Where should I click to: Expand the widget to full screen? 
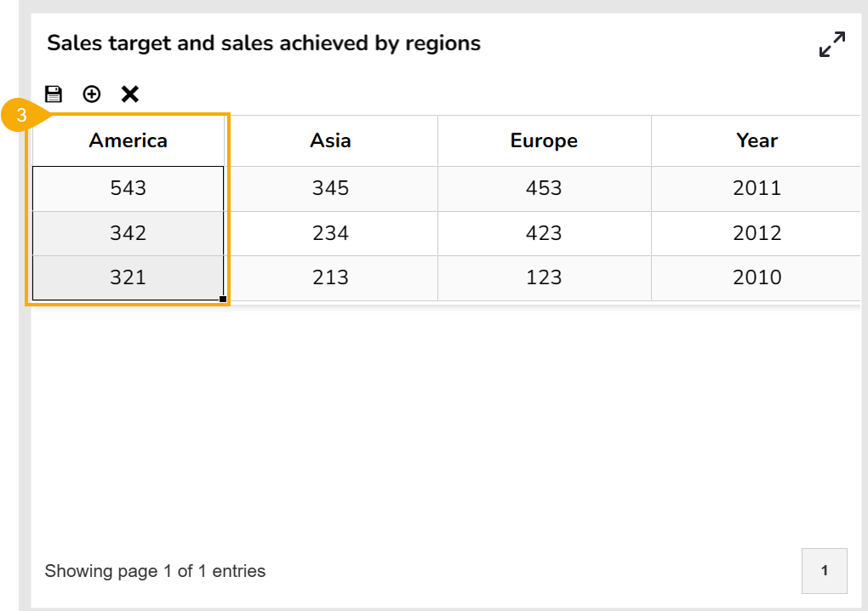click(831, 44)
